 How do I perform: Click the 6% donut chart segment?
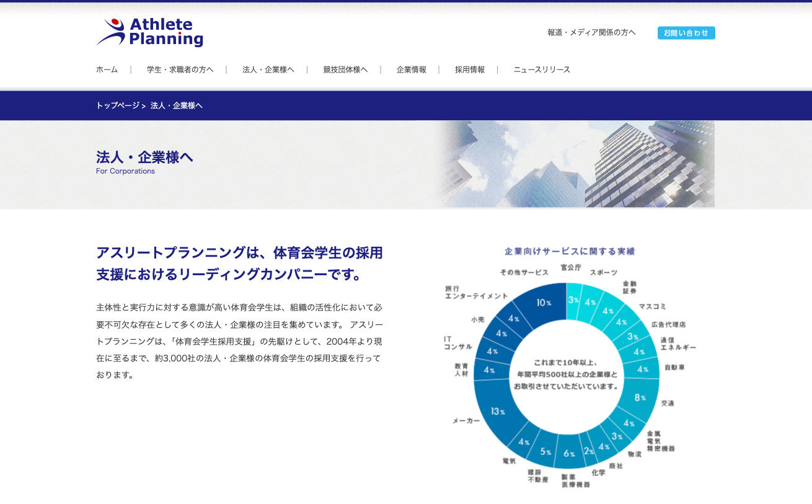point(569,453)
